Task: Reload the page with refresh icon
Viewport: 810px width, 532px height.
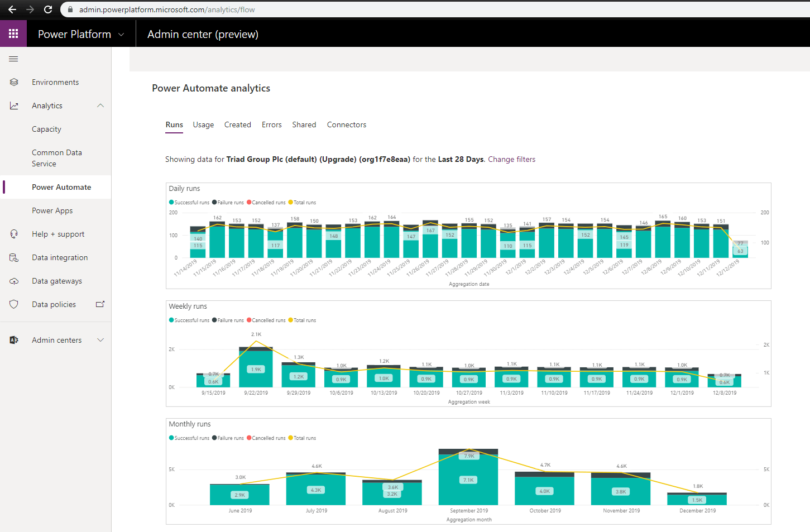Action: point(48,9)
